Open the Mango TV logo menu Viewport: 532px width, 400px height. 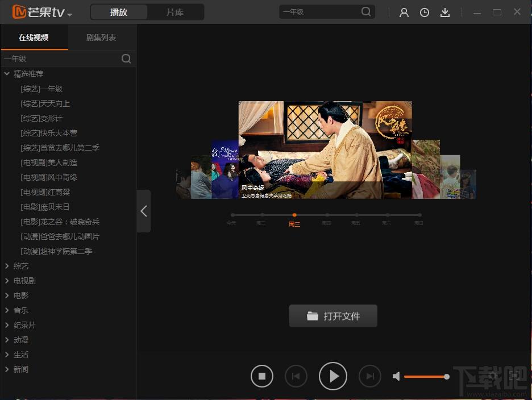42,12
